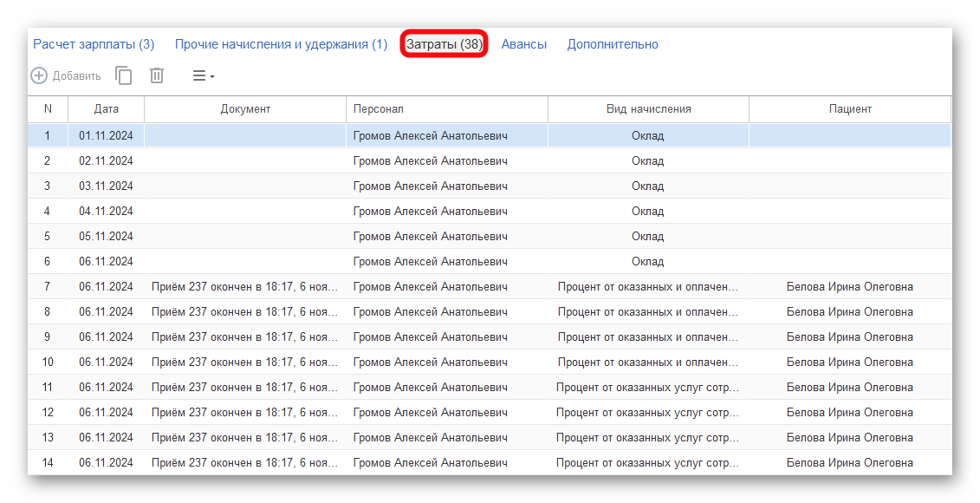Click the Документ column header
The image size is (980, 503).
[x=245, y=109]
